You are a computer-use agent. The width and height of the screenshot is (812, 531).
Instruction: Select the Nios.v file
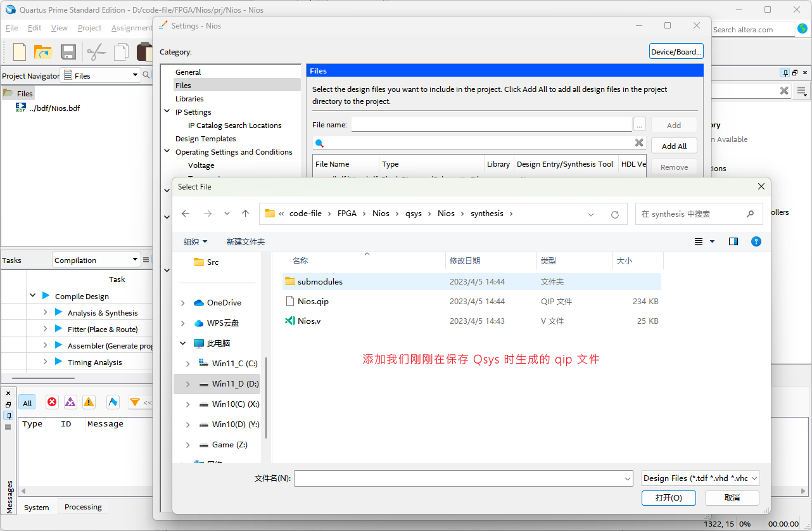[308, 321]
